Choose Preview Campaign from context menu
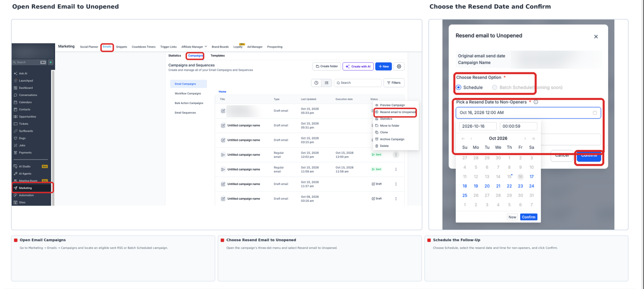Screen dimensions: 644x289 (390, 105)
